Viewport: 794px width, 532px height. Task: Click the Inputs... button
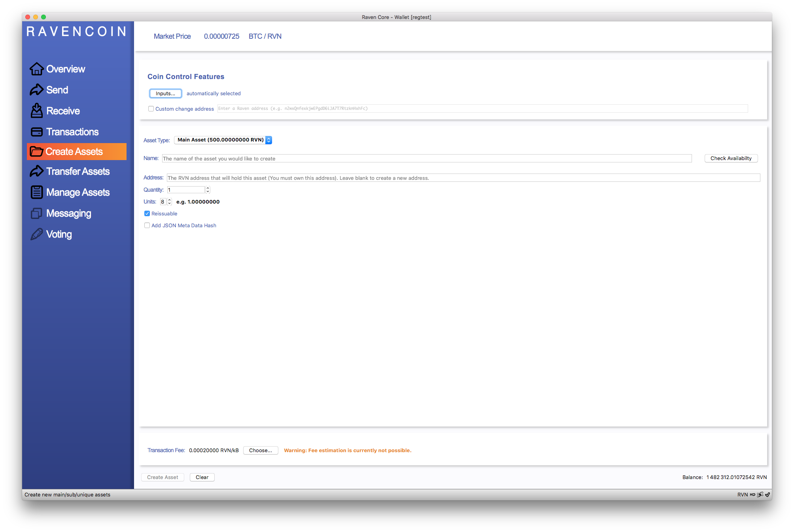(x=165, y=93)
